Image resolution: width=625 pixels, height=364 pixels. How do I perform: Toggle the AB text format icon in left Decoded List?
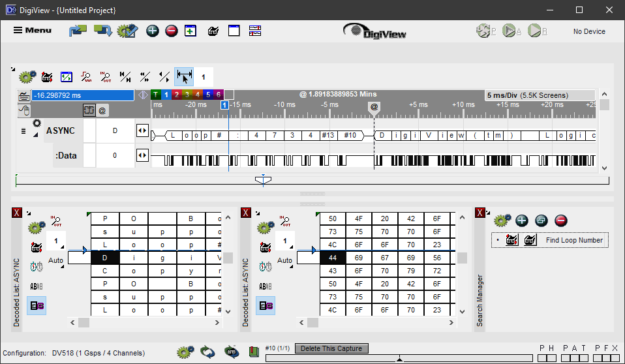(37, 286)
